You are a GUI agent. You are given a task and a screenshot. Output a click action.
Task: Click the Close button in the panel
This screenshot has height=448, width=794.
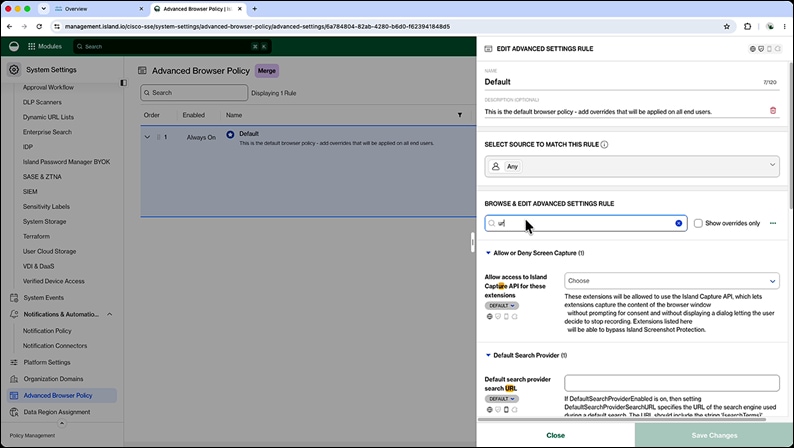point(555,435)
